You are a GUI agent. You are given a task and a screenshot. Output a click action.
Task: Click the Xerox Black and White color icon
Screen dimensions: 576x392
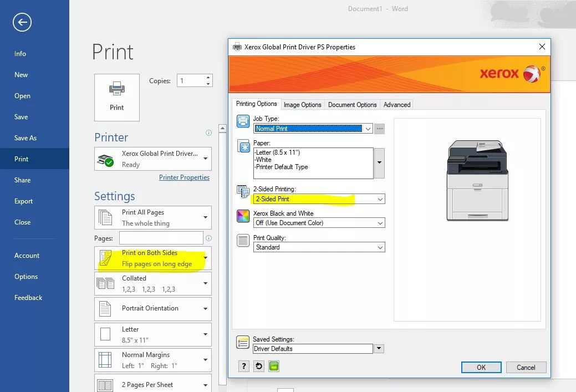coord(243,216)
